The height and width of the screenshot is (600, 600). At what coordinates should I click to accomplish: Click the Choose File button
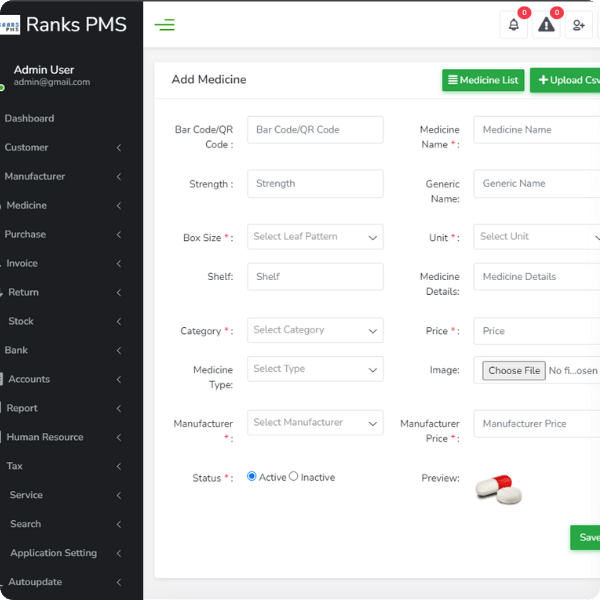coord(514,371)
